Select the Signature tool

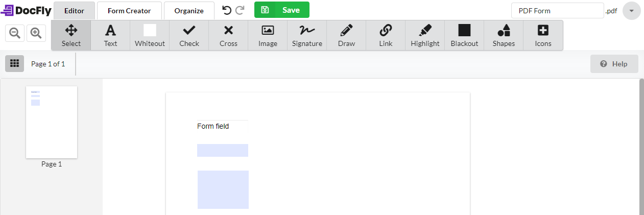click(307, 35)
